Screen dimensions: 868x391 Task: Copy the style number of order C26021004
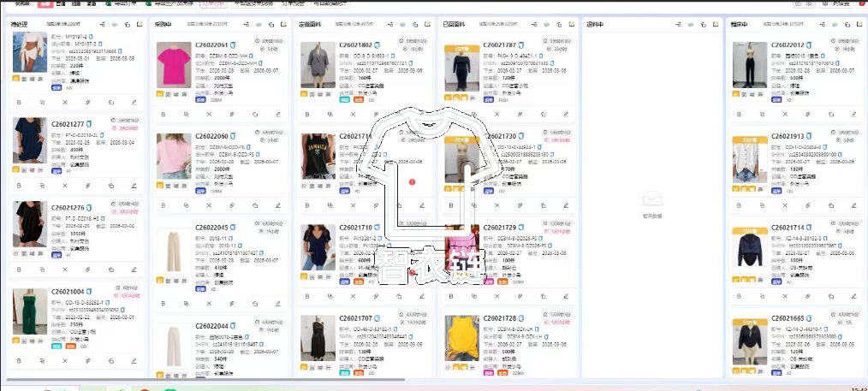pos(109,302)
